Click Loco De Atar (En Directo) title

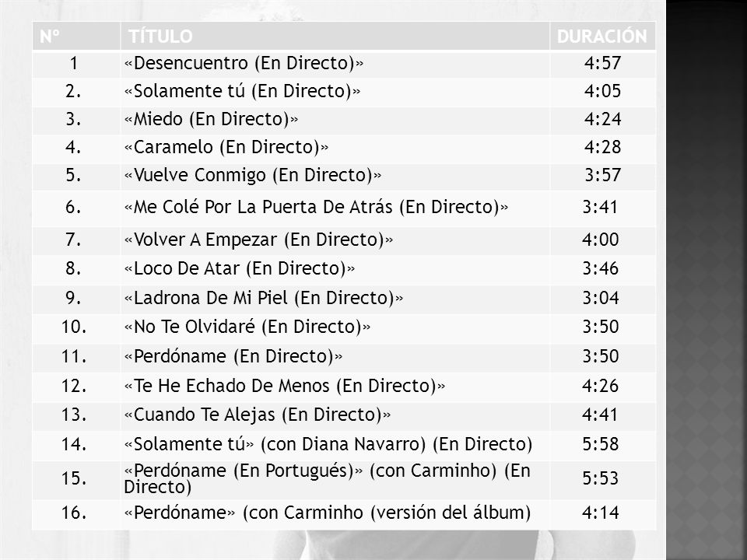pyautogui.click(x=240, y=268)
